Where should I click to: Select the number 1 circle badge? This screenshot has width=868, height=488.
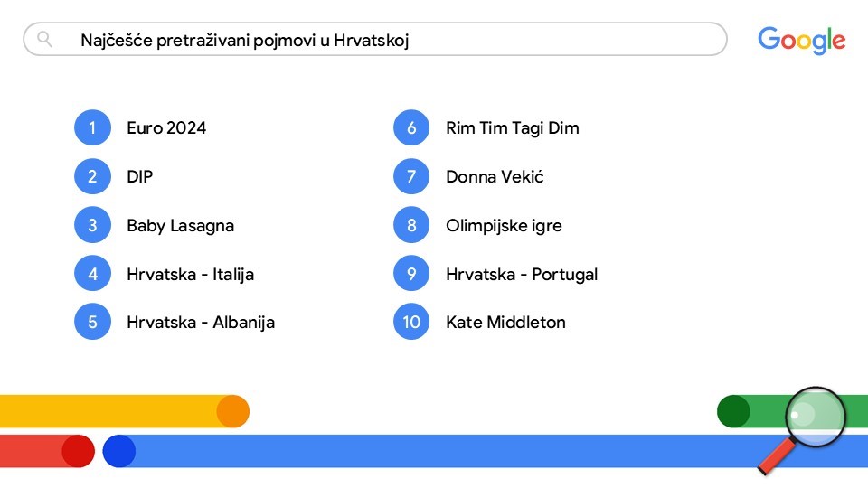pyautogui.click(x=92, y=127)
